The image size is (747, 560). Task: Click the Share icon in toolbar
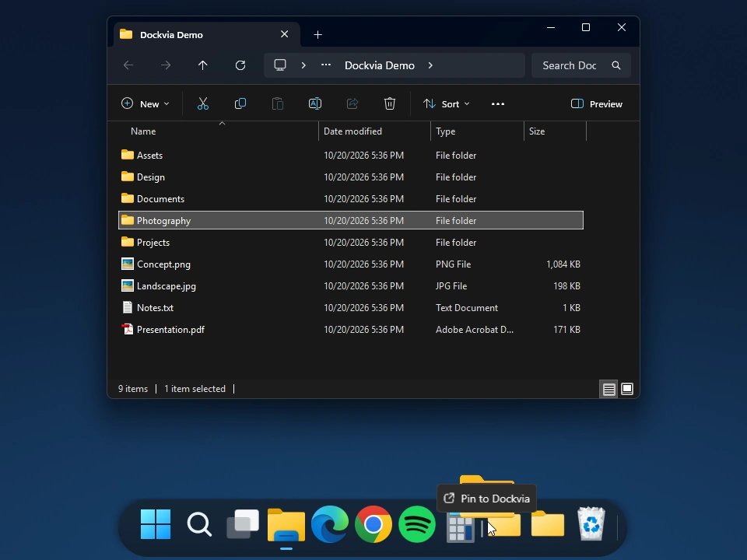tap(352, 103)
